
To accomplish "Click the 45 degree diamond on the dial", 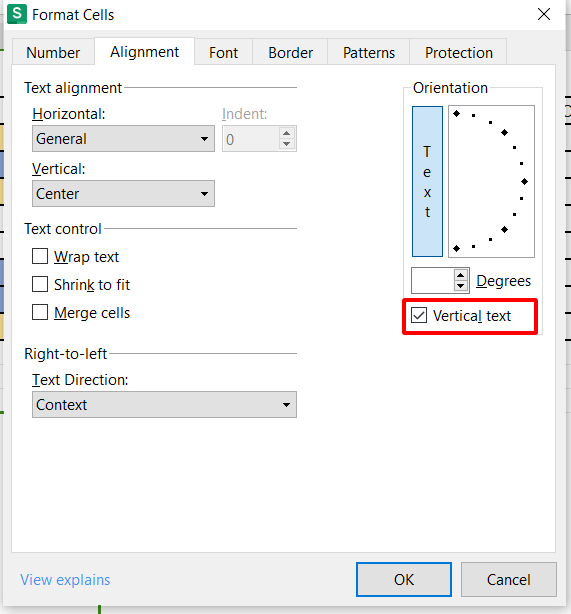I will coord(504,133).
